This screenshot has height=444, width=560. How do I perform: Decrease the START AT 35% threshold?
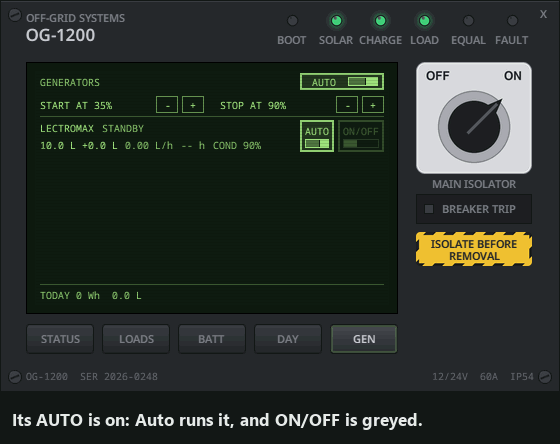pyautogui.click(x=167, y=105)
